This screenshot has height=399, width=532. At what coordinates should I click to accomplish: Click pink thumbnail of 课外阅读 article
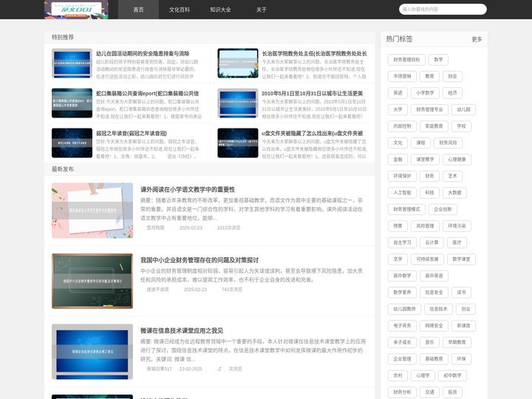pyautogui.click(x=92, y=211)
